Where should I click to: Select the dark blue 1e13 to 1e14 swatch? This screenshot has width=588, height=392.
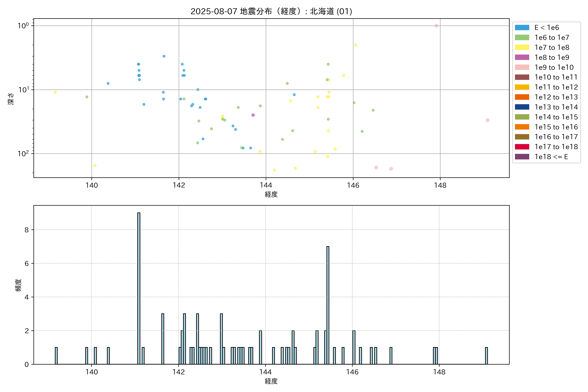coord(522,107)
